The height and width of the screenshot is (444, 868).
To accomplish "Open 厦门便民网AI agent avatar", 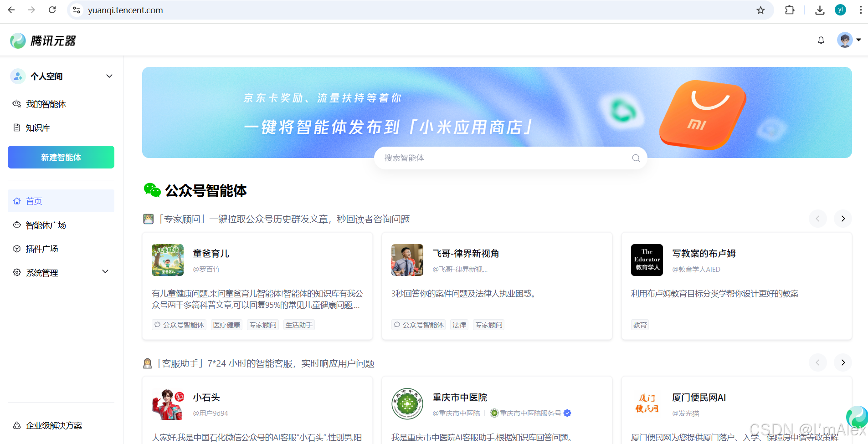I will [647, 404].
